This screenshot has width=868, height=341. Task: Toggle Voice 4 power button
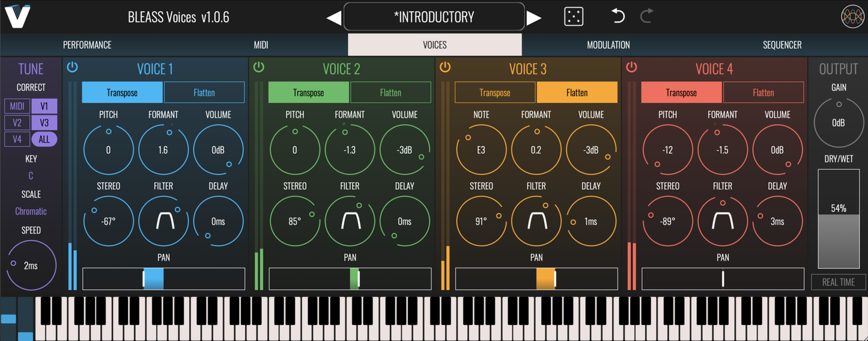click(x=631, y=67)
